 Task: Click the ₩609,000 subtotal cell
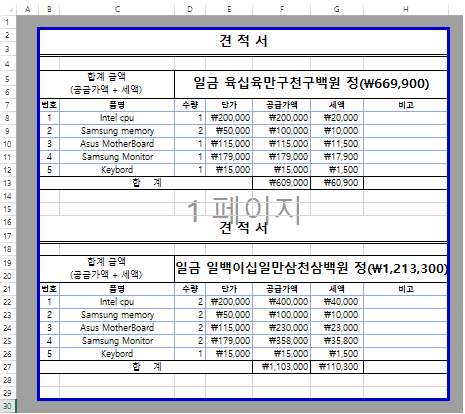tap(282, 183)
